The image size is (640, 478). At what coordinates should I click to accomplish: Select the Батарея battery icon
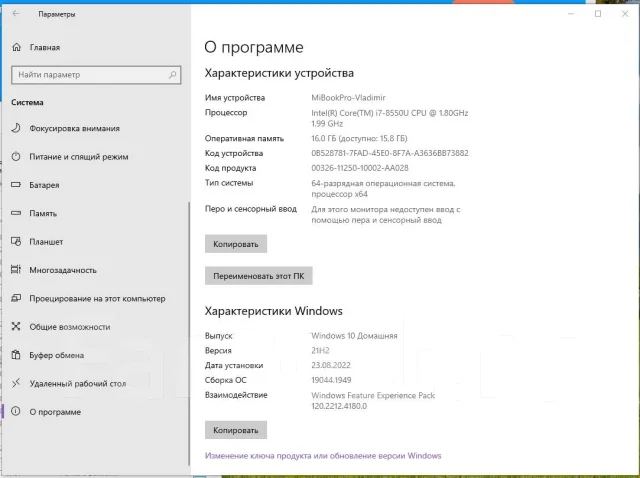[x=16, y=185]
